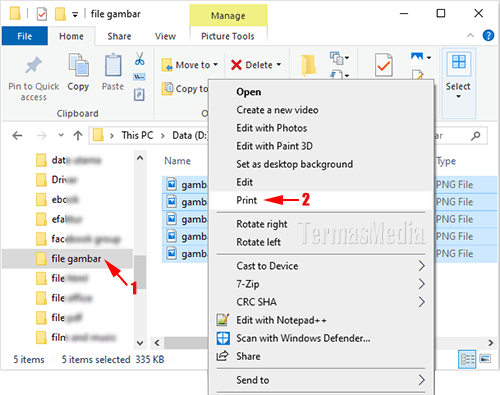The height and width of the screenshot is (395, 500).
Task: Click the Share icon in context menu
Action: click(223, 356)
